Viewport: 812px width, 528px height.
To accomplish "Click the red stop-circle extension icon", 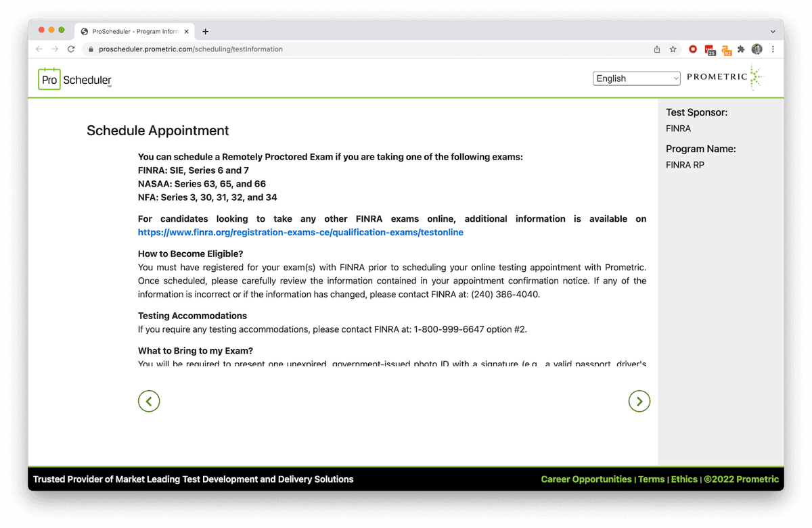I will pos(693,49).
